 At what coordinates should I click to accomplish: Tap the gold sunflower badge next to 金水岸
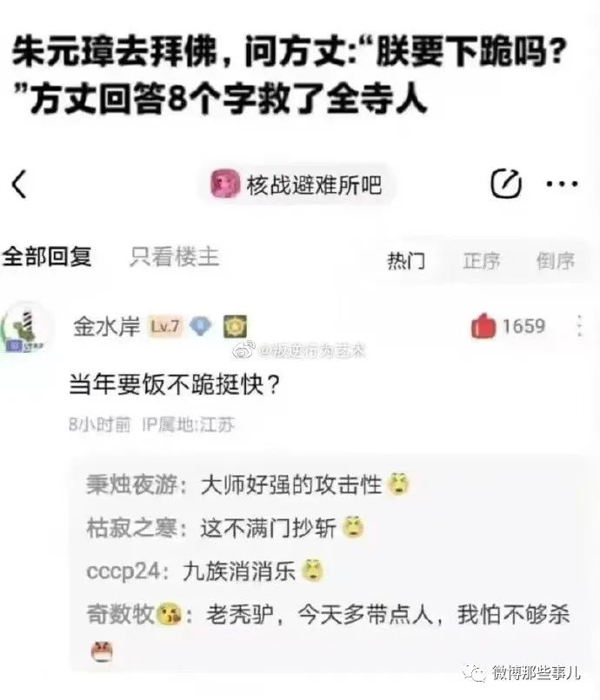pos(235,326)
